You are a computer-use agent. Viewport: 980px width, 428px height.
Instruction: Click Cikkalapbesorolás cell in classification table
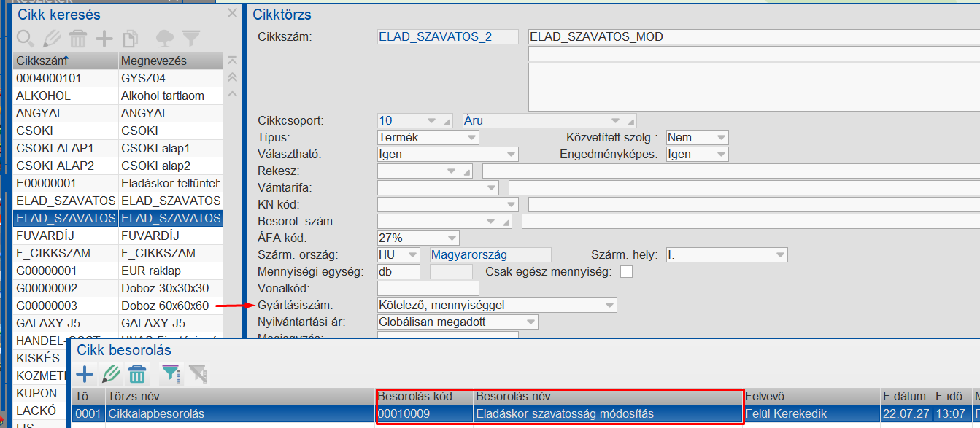239,414
